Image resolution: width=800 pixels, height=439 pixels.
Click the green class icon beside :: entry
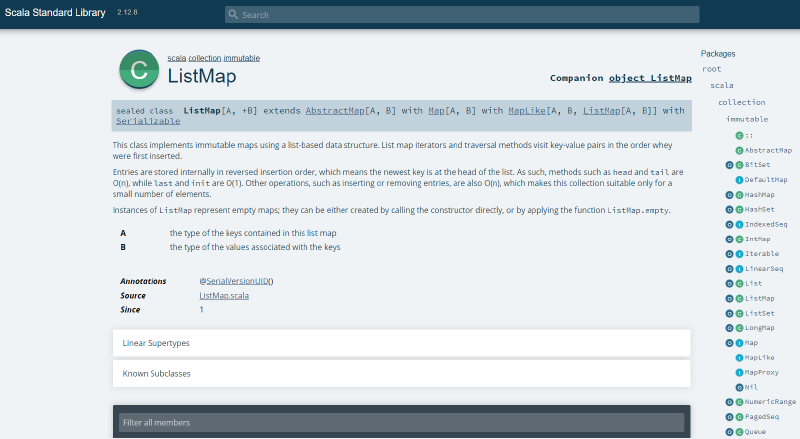(739, 135)
